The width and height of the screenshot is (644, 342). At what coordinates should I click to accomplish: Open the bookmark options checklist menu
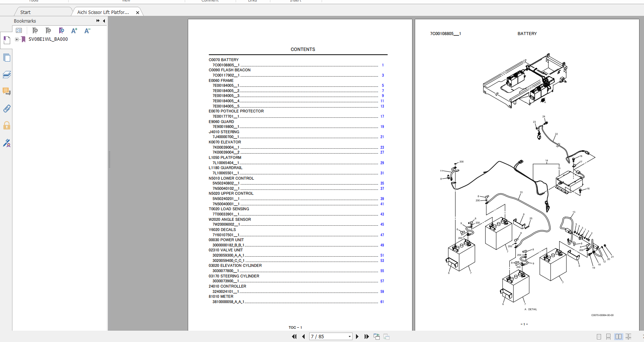[x=19, y=31]
